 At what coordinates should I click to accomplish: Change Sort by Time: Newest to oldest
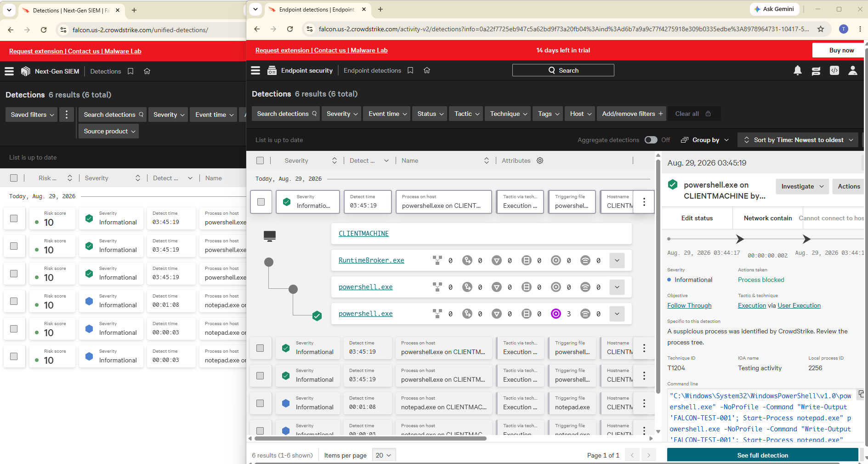[798, 140]
